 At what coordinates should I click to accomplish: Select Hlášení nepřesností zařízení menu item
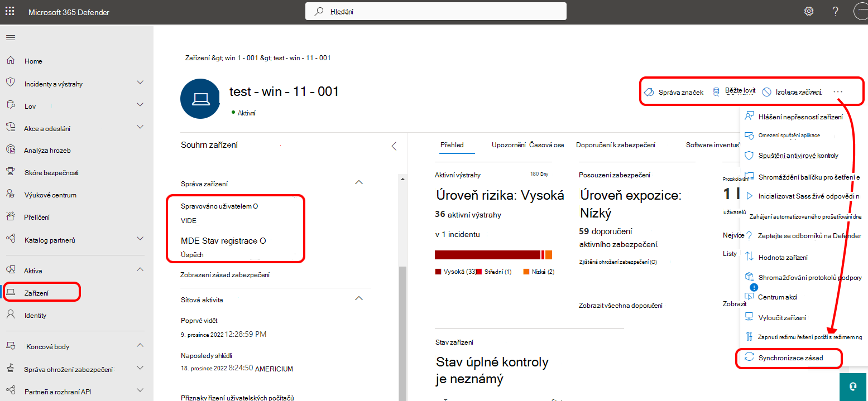pyautogui.click(x=800, y=116)
